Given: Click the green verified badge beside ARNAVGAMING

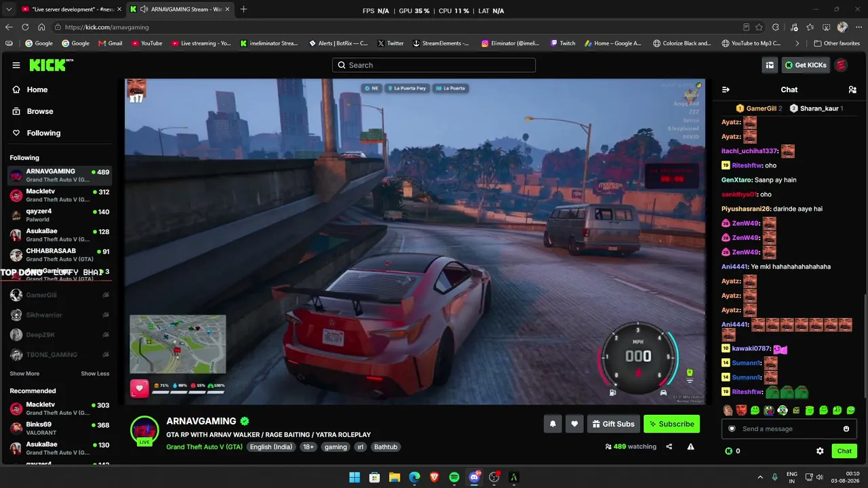Looking at the screenshot, I should click(x=245, y=421).
